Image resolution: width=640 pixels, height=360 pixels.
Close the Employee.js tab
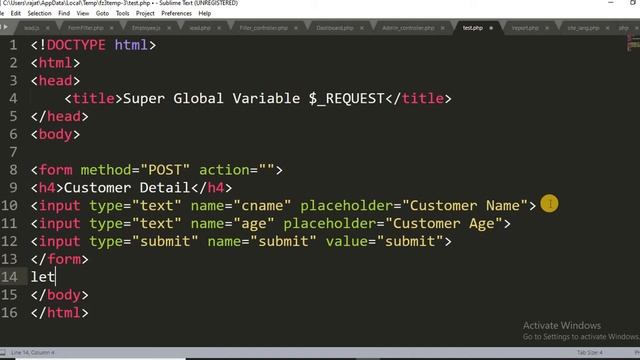coord(169,28)
